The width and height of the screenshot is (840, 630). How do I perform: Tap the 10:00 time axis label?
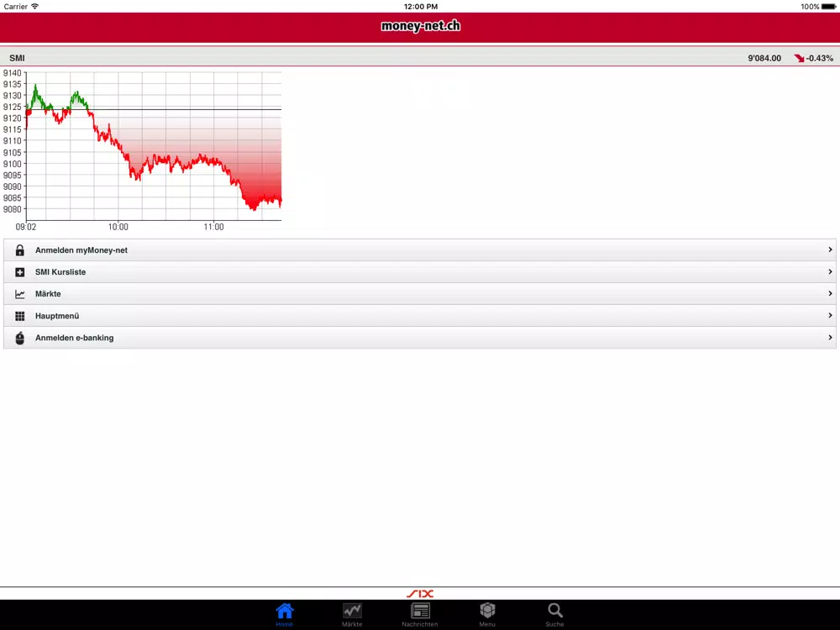tap(118, 227)
